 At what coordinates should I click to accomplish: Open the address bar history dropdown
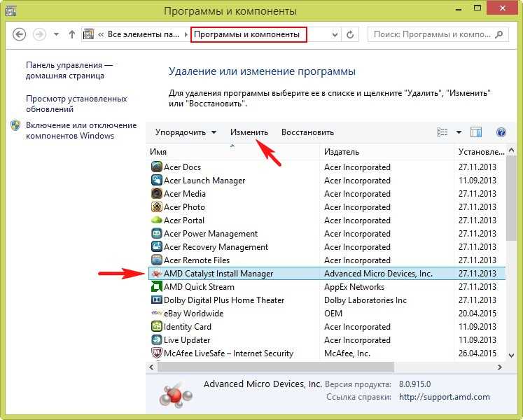click(335, 35)
